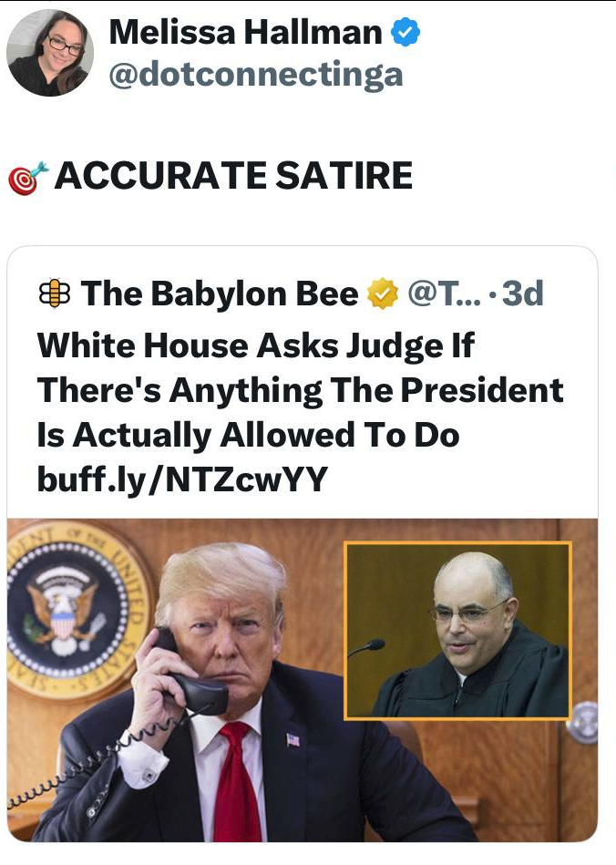Screen dimensions: 616x865
Task: Open the inset photo of the judge
Action: (x=457, y=631)
